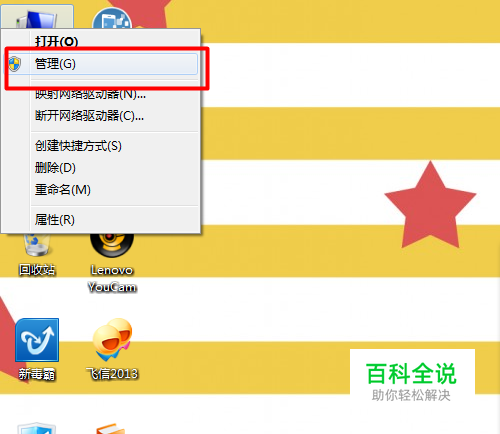Click the red star on the wallpaper

[x=430, y=207]
